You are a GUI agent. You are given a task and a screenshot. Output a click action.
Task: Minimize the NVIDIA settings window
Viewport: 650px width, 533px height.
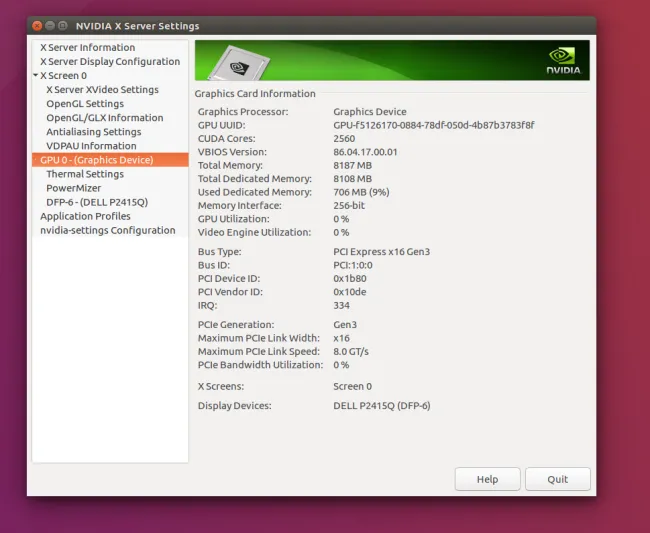[50, 26]
